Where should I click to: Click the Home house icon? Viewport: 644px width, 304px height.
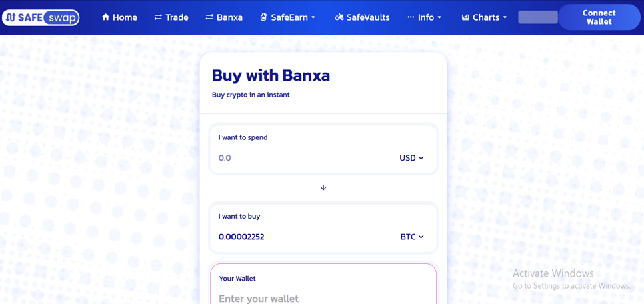[105, 17]
